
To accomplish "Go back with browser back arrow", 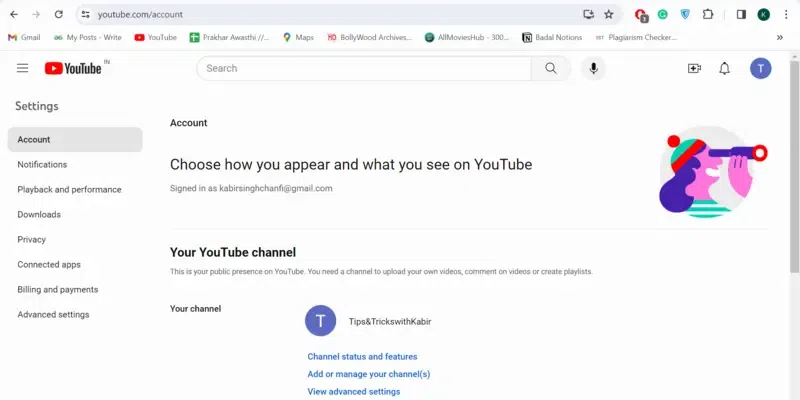I will (14, 14).
